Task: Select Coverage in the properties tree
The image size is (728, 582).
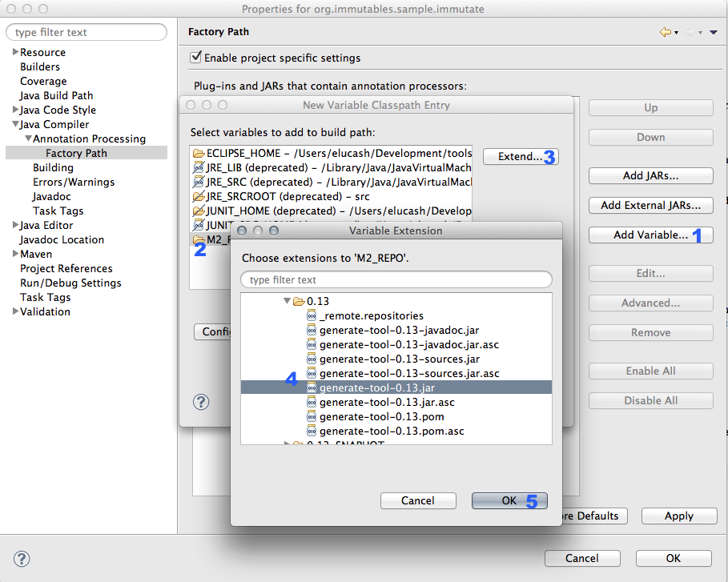Action: click(43, 81)
